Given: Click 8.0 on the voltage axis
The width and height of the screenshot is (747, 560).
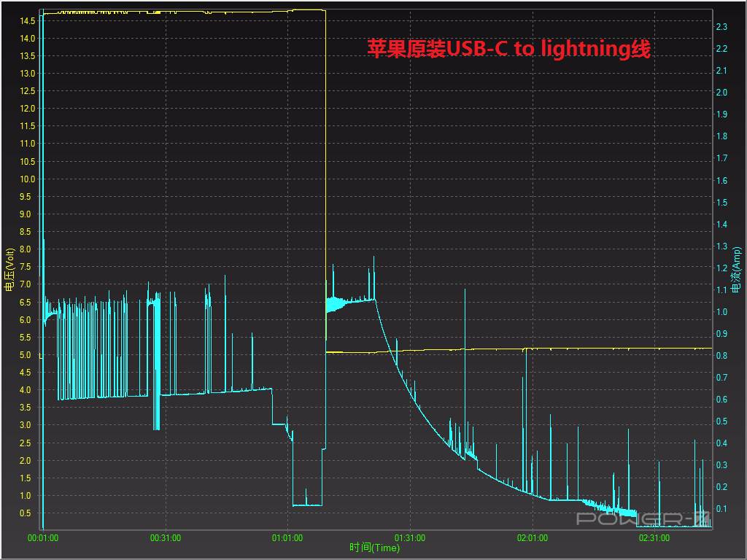Looking at the screenshot, I should click(x=26, y=249).
